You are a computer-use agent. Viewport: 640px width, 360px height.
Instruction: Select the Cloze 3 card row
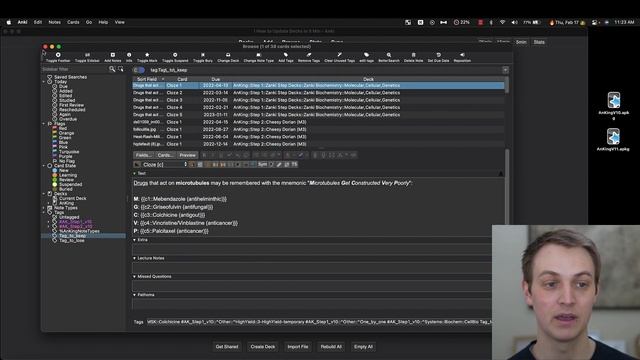[x=318, y=100]
